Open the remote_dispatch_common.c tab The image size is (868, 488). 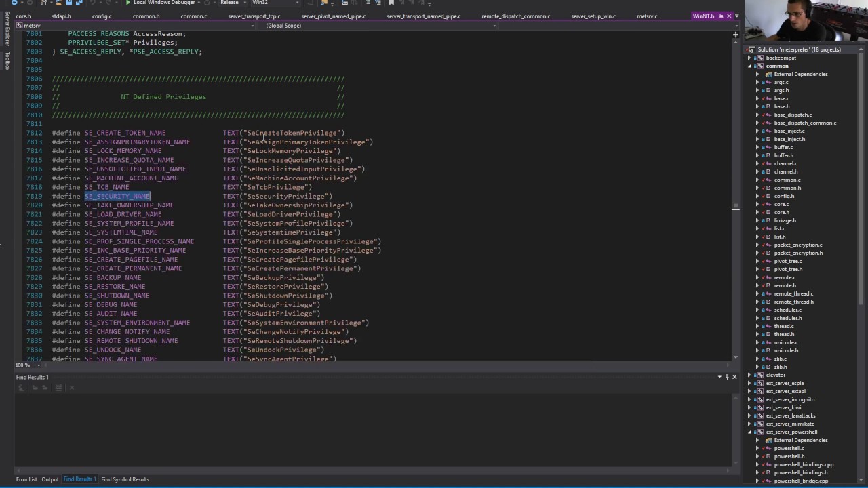(516, 16)
